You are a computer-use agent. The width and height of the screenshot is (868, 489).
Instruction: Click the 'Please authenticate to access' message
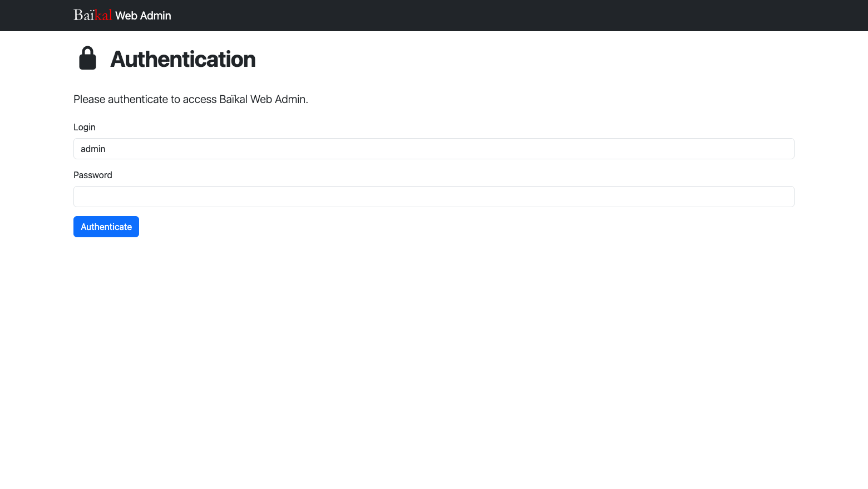191,99
